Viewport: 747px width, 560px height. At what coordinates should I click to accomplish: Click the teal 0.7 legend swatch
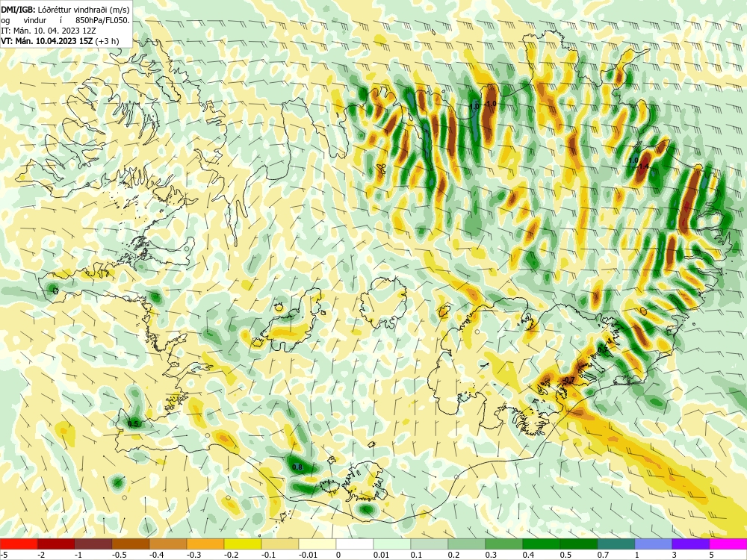[x=616, y=544]
